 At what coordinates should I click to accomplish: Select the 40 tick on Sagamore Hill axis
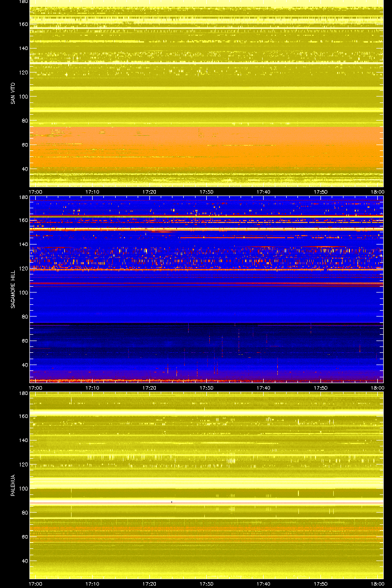(x=24, y=365)
